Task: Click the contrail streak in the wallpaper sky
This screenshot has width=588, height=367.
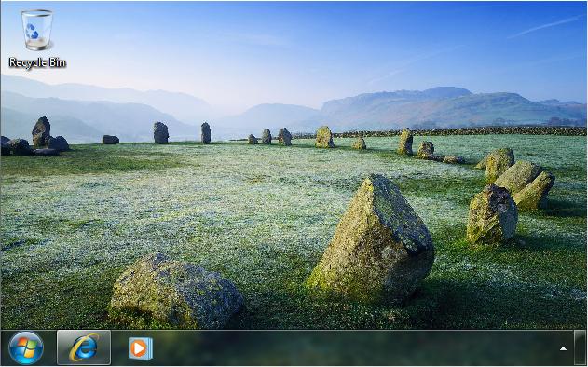Action: coord(546,26)
